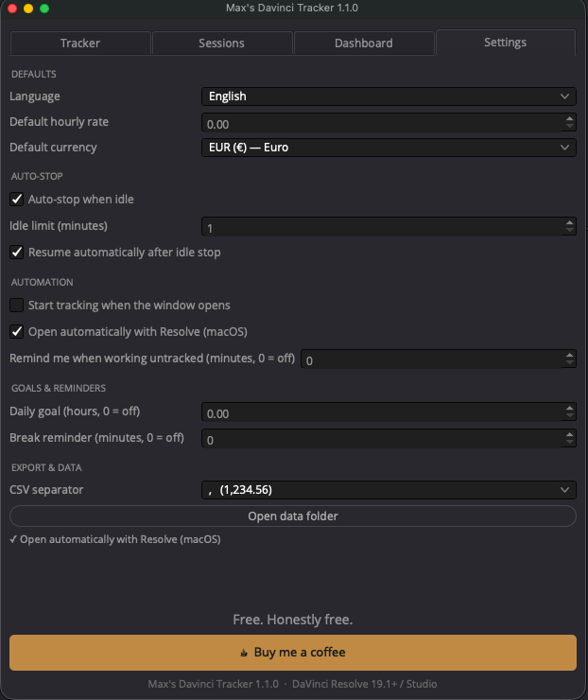Click the yellow minimize window button

coord(28,9)
